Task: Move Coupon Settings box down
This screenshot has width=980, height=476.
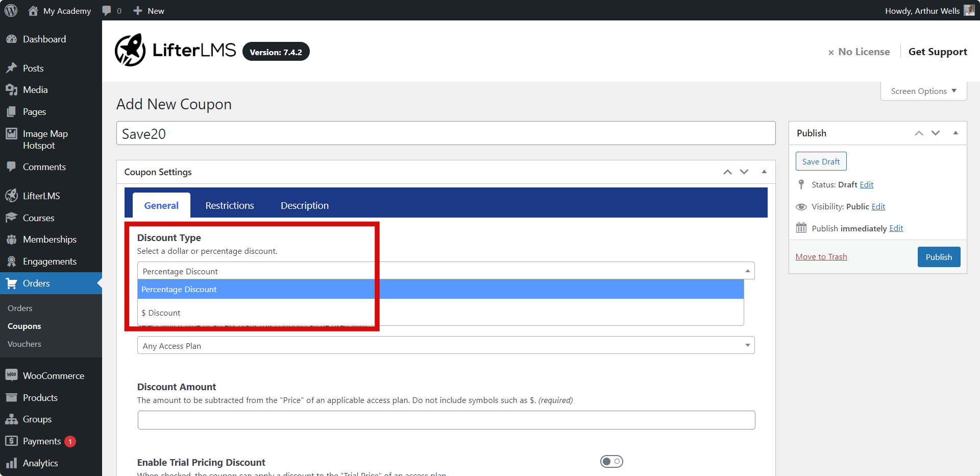Action: pyautogui.click(x=744, y=172)
